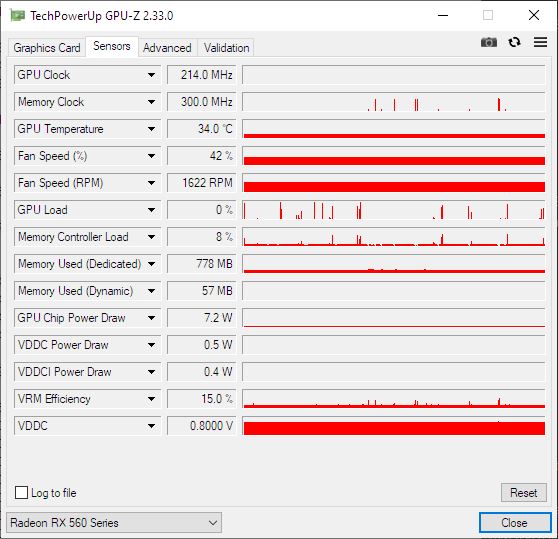Click the 0.5 W VDDC power value
558x539 pixels.
pyautogui.click(x=201, y=345)
